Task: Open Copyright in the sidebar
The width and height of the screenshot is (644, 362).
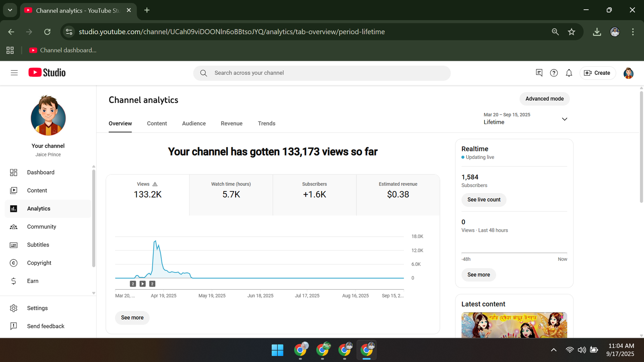Action: coord(39,263)
